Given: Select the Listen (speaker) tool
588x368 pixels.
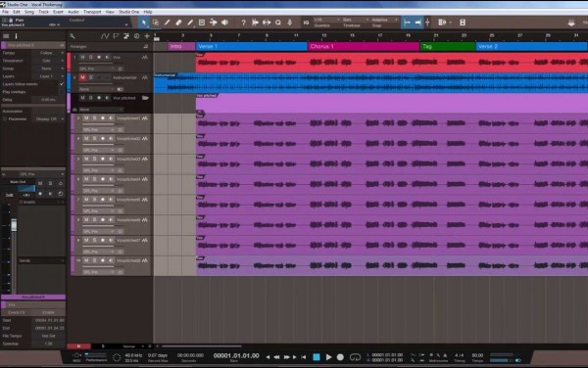Looking at the screenshot, I should click(224, 23).
